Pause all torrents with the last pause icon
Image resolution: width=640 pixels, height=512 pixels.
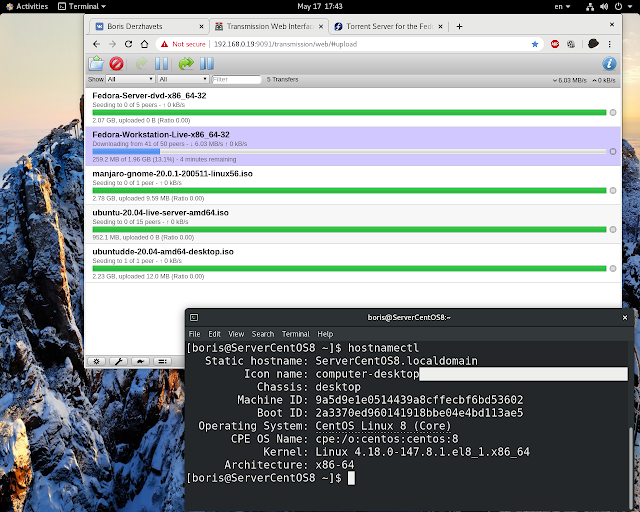click(x=207, y=64)
